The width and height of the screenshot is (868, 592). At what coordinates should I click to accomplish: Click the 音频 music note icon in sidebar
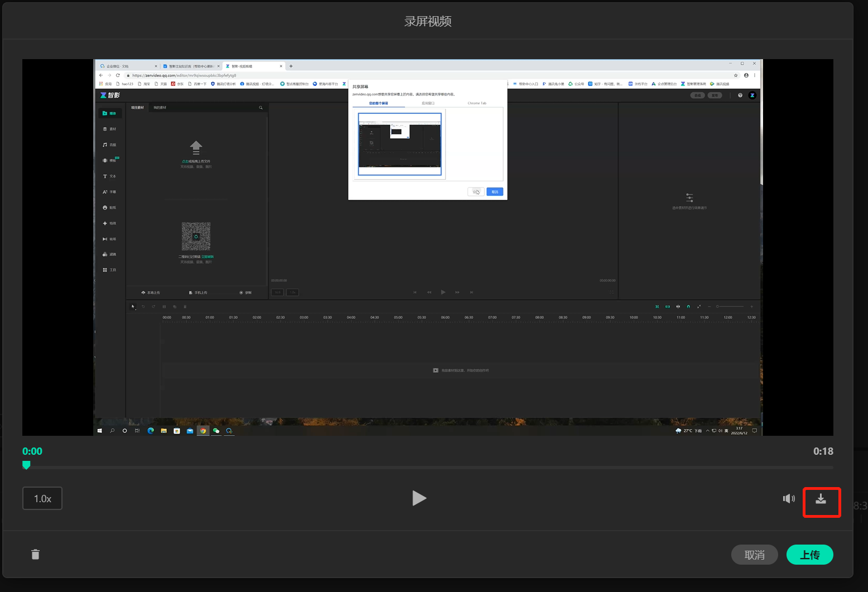point(105,145)
